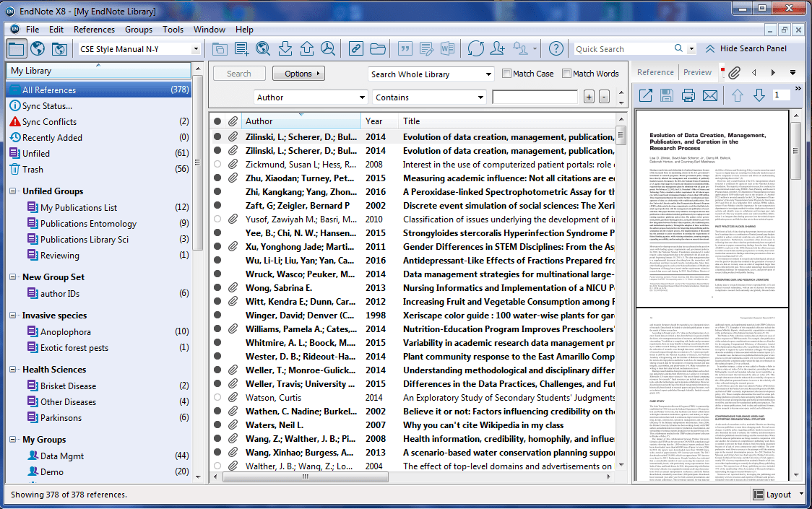The height and width of the screenshot is (509, 812).
Task: Go to next PDF page down arrow
Action: pyautogui.click(x=759, y=95)
